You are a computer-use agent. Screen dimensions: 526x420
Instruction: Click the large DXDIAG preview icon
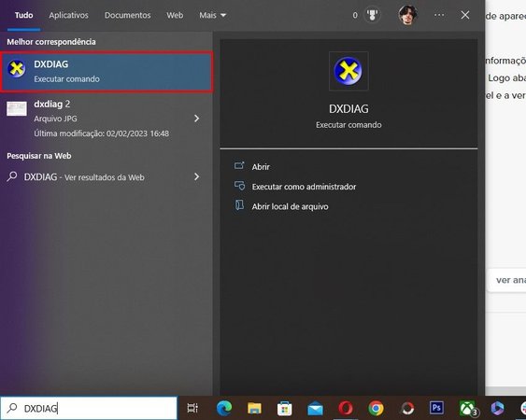348,71
